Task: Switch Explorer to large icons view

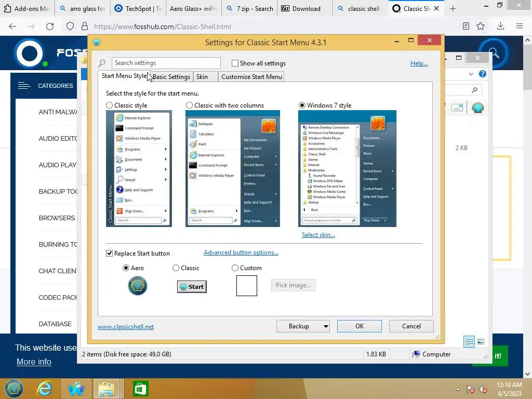Action: (x=481, y=342)
